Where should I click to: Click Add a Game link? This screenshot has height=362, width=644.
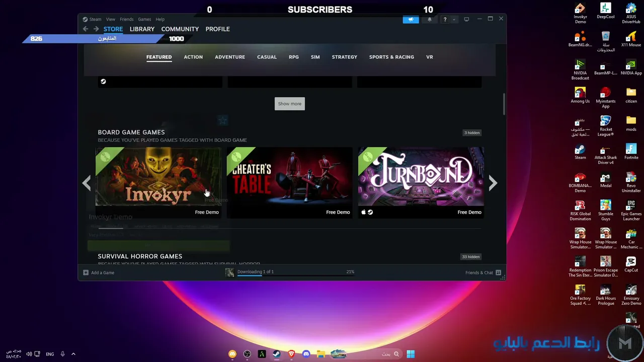(x=103, y=273)
